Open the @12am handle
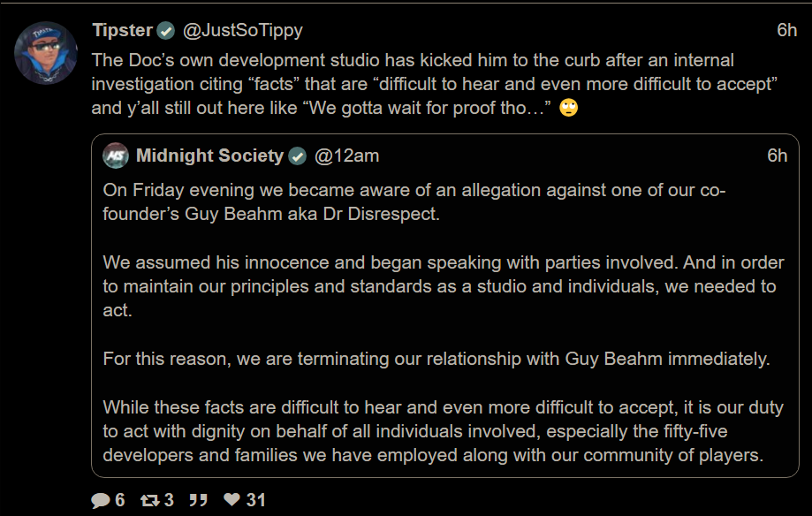Viewport: 812px width, 516px height. click(x=346, y=156)
